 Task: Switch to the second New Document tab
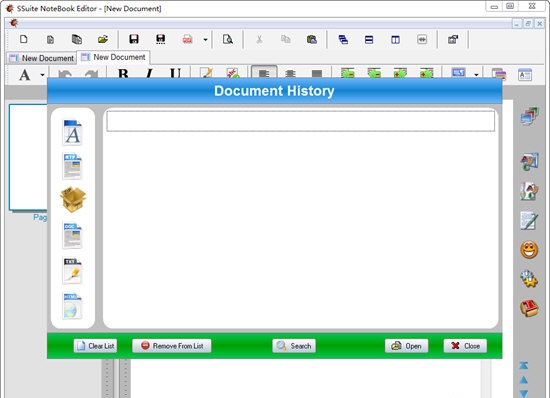(x=113, y=57)
